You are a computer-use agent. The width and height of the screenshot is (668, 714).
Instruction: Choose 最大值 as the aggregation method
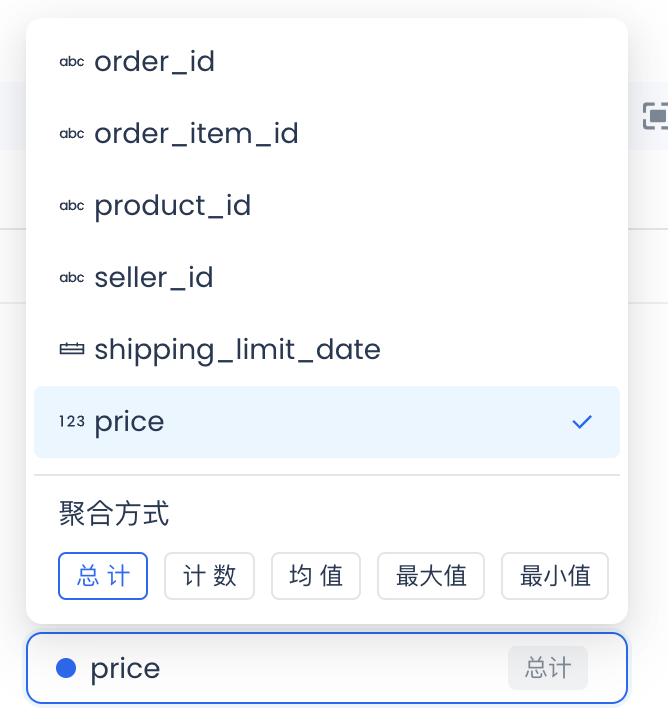(x=431, y=576)
